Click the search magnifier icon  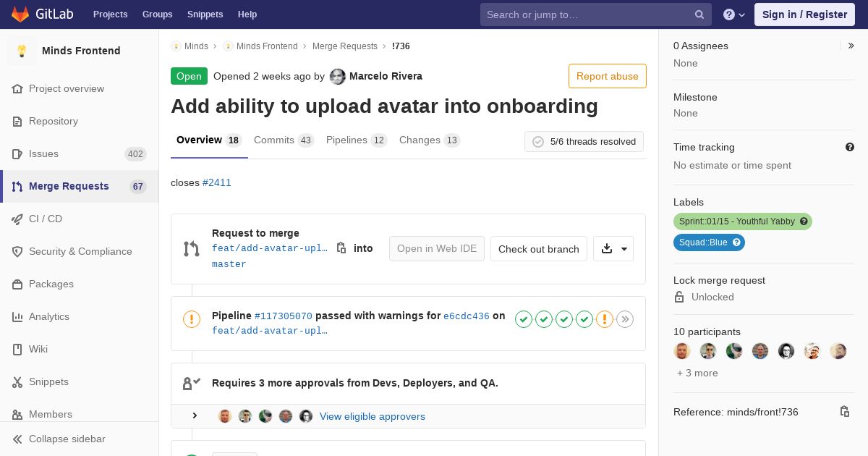coord(699,14)
